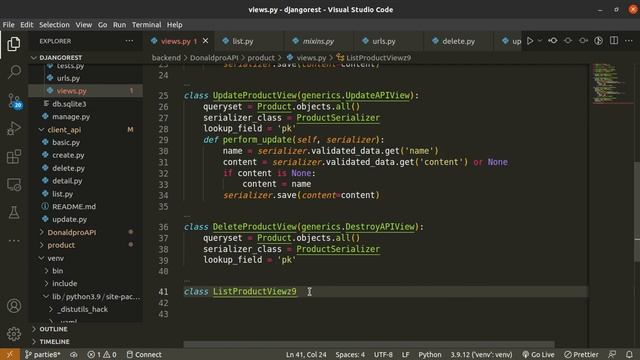Show additional views ellipsis in activity bar

coord(14,241)
